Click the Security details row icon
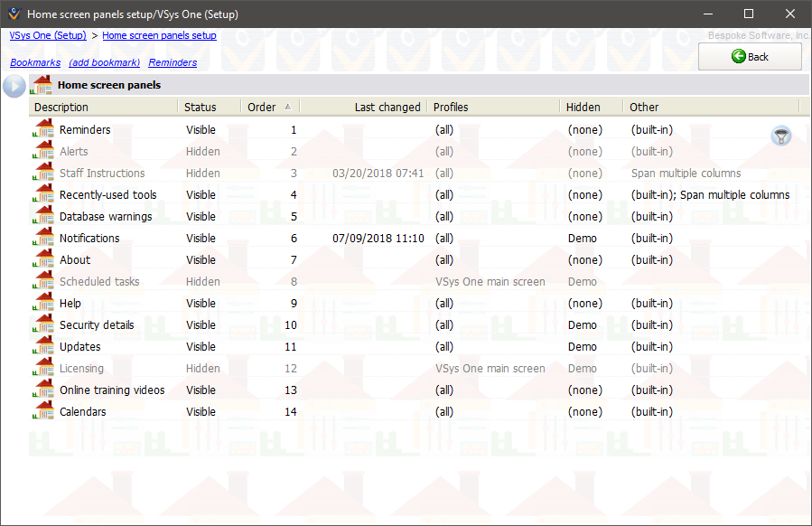 click(x=43, y=324)
